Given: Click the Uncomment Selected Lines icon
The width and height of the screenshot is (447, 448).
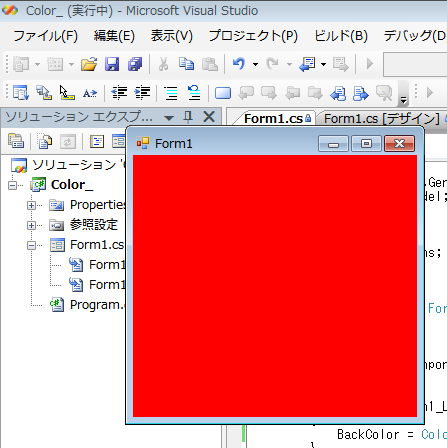Looking at the screenshot, I should point(194,93).
